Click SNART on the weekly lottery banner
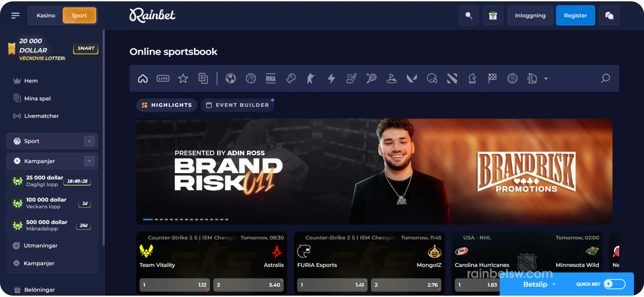The height and width of the screenshot is (297, 644). pyautogui.click(x=86, y=49)
